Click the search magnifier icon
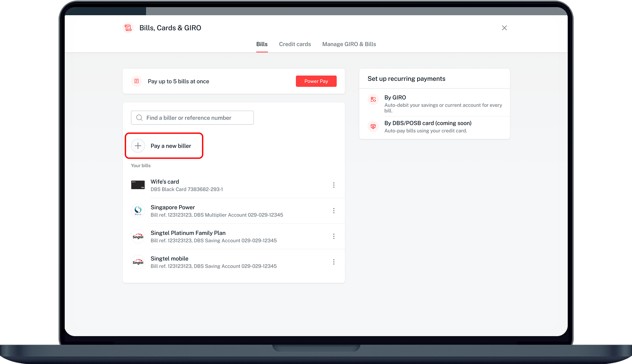This screenshot has width=632, height=364. pos(139,118)
